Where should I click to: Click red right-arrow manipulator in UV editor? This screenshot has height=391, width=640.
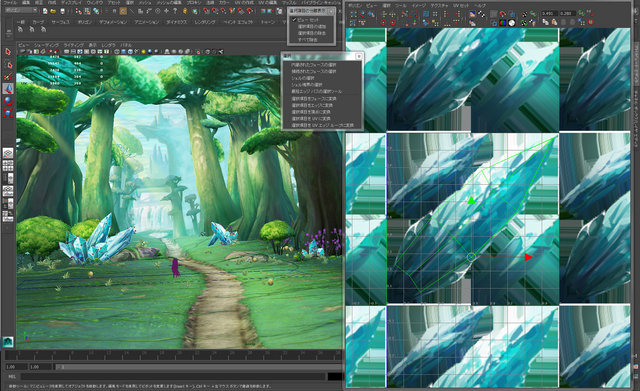529,257
